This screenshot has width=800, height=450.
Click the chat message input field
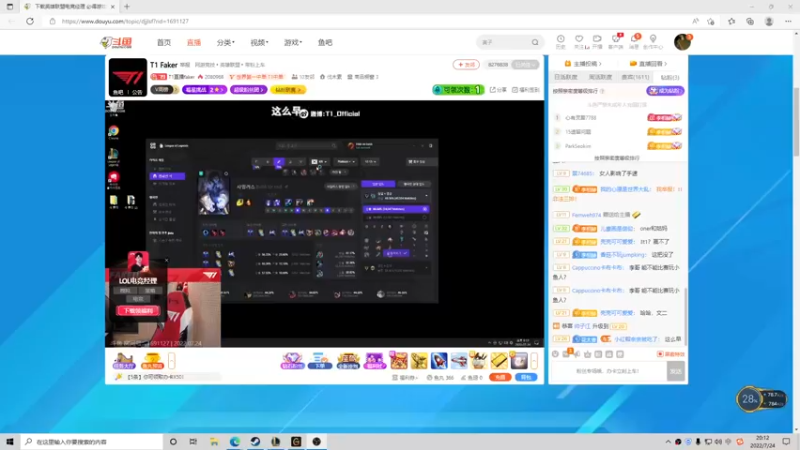609,371
